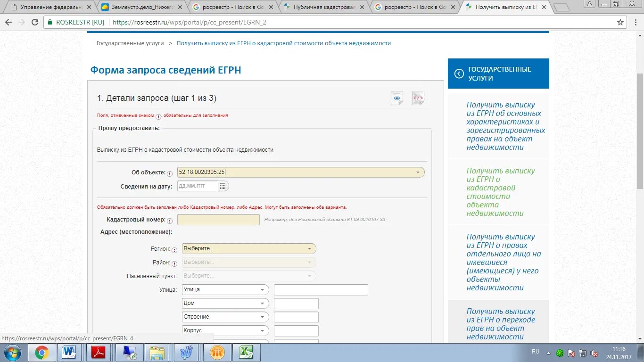Screen dimensions: 644x362
Task: Open выписка о переходе прав sidebar link
Action: [501, 324]
